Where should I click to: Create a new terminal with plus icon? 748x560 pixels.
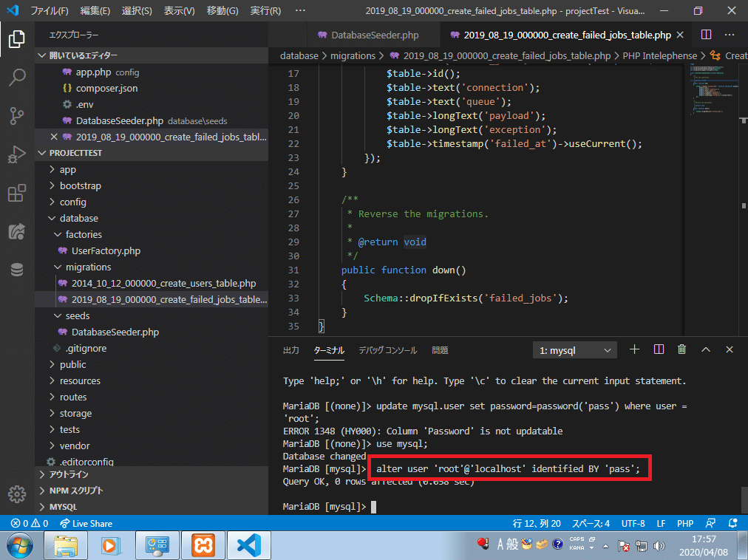634,349
